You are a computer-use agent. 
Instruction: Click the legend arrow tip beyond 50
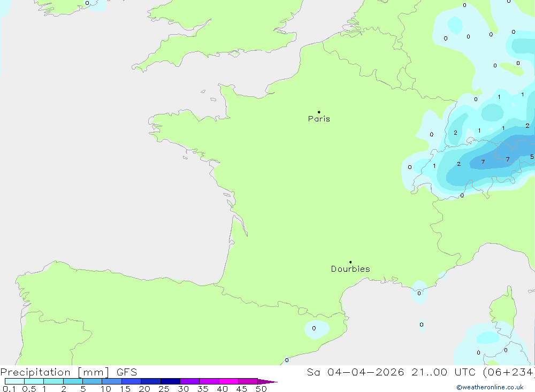[x=267, y=381]
